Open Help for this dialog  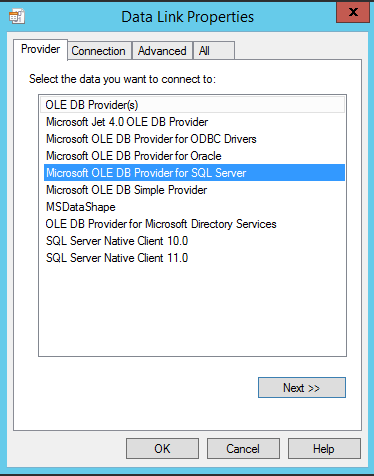(324, 449)
